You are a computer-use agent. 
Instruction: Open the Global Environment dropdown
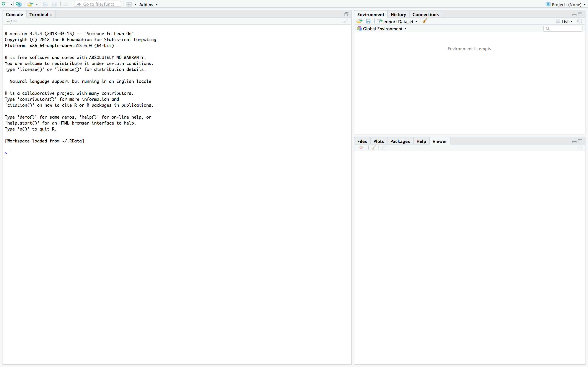(384, 29)
